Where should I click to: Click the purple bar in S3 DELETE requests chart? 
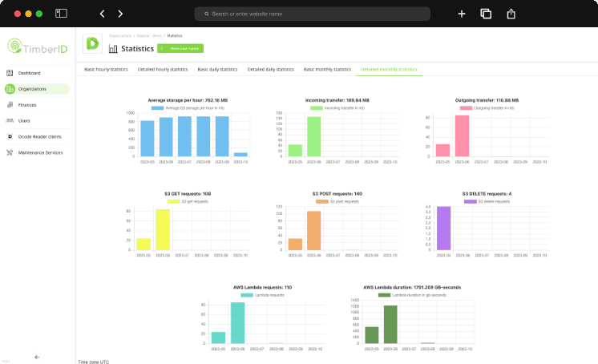[x=443, y=229]
